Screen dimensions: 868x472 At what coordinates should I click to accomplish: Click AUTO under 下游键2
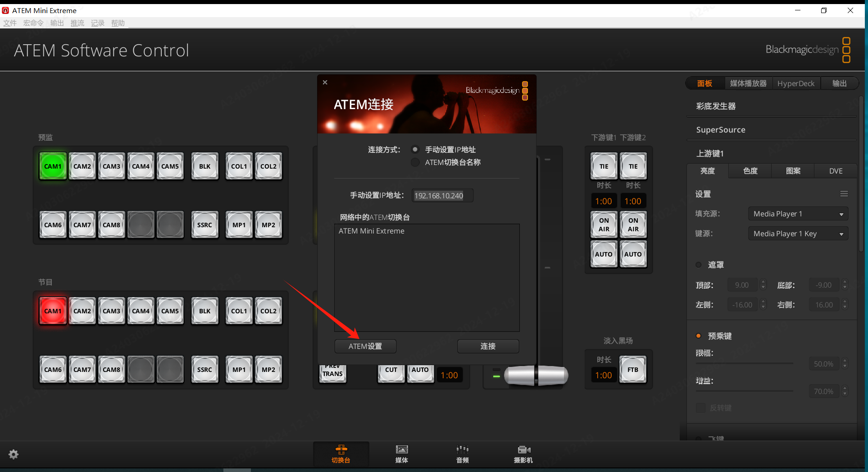[x=633, y=254]
